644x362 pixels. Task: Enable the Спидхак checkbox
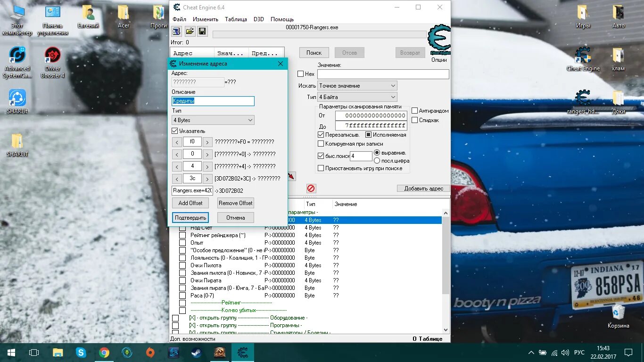pos(415,120)
